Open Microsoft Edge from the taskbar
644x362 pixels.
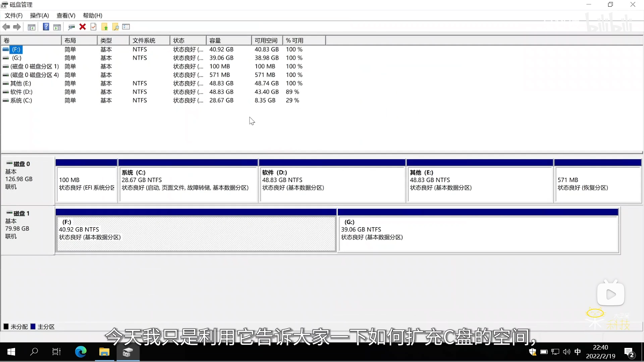point(80,352)
